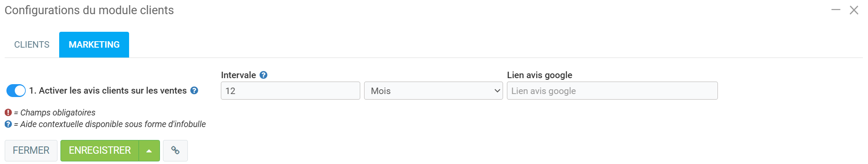Click the Intervale field label
The image size is (868, 164).
(238, 75)
